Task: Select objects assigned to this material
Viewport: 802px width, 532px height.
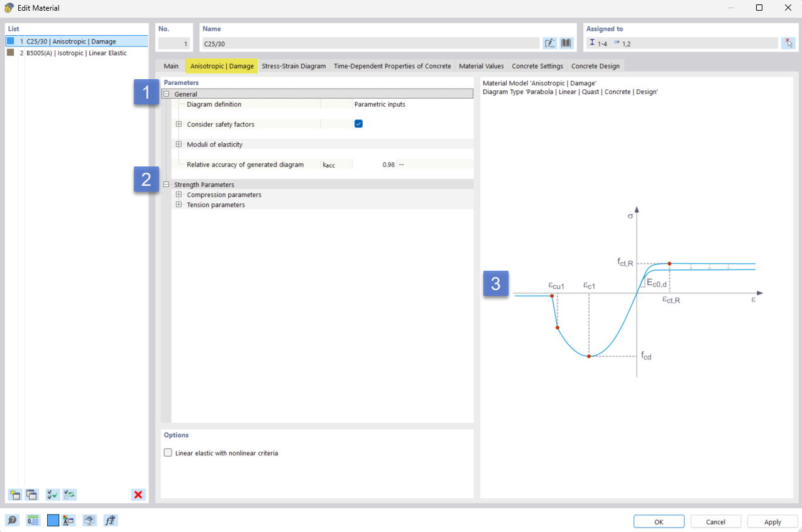Action: [789, 43]
